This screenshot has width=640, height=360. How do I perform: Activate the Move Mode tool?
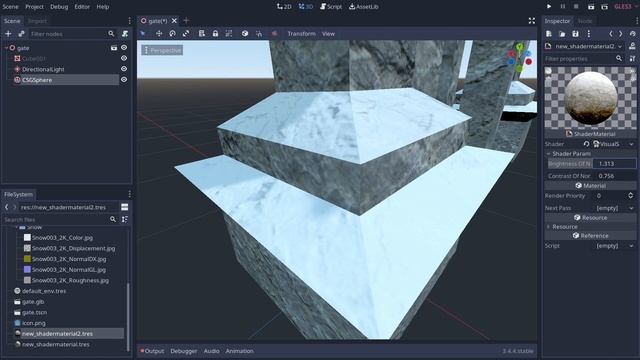coord(159,33)
